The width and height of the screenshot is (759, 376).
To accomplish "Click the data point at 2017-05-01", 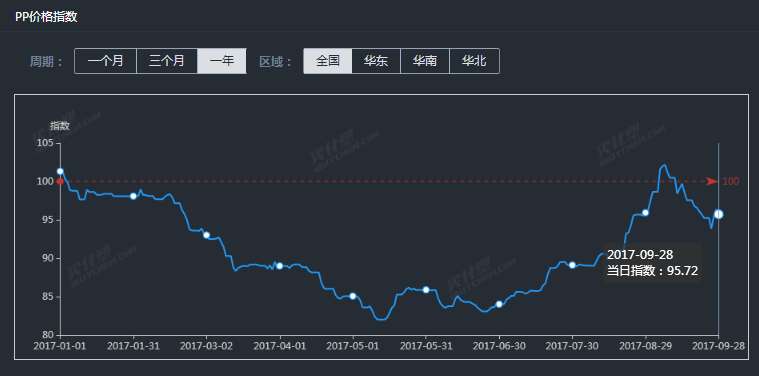I will [x=353, y=296].
